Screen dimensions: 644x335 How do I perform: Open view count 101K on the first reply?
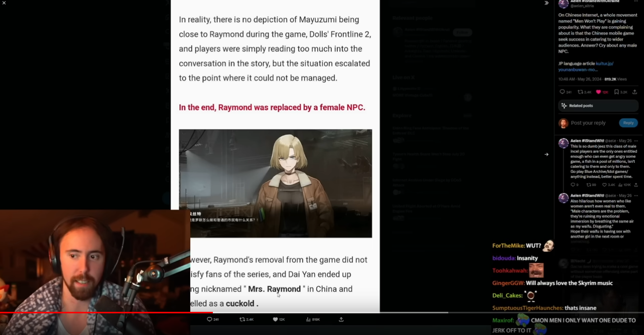tap(625, 185)
